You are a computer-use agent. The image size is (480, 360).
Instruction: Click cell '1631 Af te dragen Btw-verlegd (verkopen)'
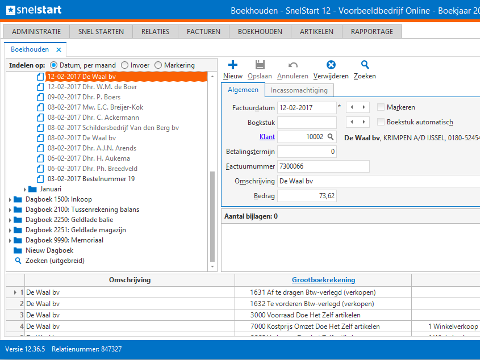pyautogui.click(x=323, y=292)
